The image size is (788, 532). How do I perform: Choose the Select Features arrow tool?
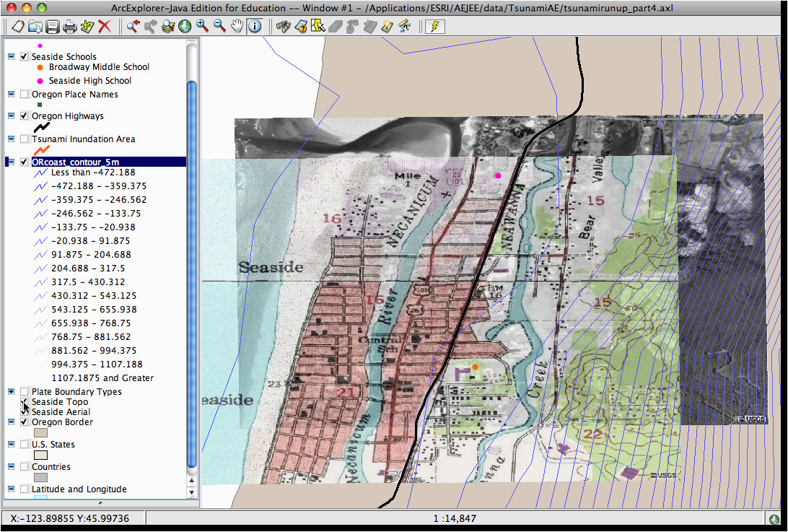318,26
